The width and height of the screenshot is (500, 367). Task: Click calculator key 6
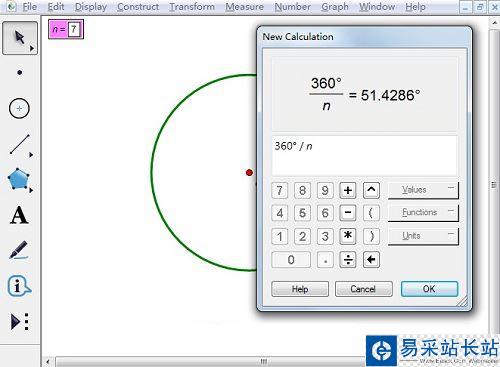[x=325, y=213]
